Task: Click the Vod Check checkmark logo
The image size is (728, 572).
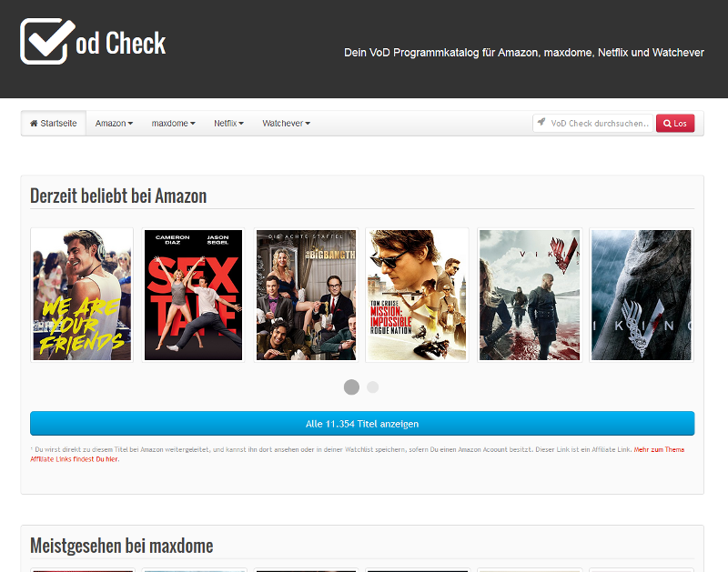Action: click(47, 41)
